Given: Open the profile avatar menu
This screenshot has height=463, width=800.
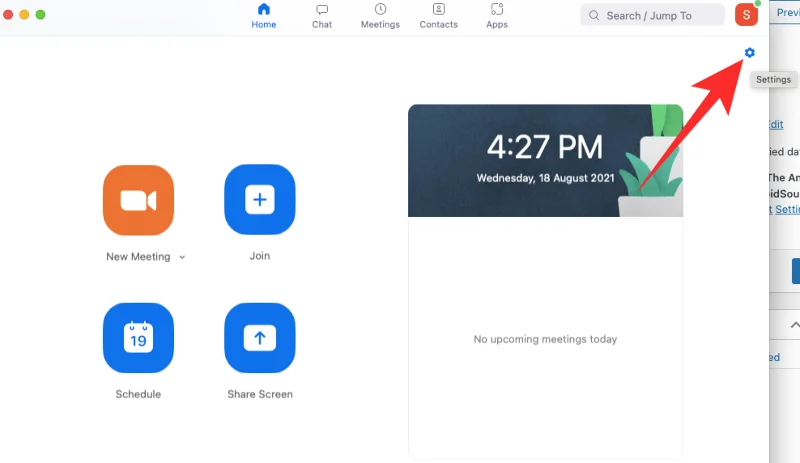Looking at the screenshot, I should pos(746,15).
